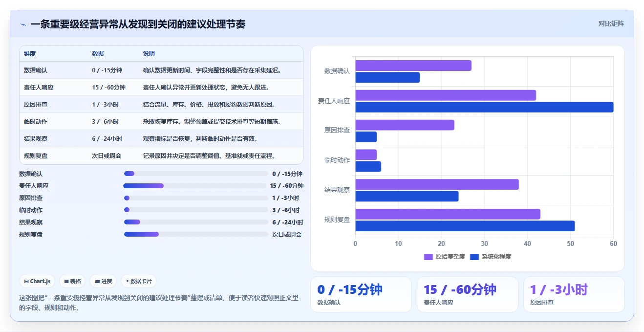644x332 pixels.
Task: Select table cell 0 / -15分钟
Action: (x=107, y=70)
